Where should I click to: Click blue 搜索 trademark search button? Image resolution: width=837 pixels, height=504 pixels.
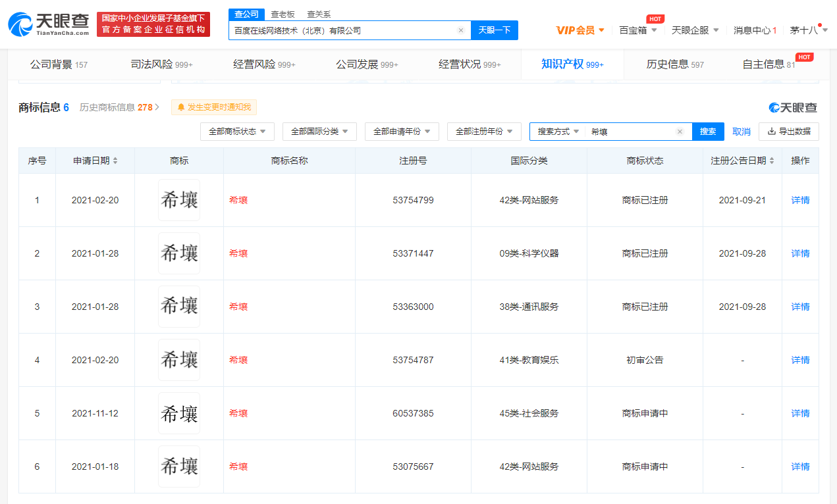(708, 132)
